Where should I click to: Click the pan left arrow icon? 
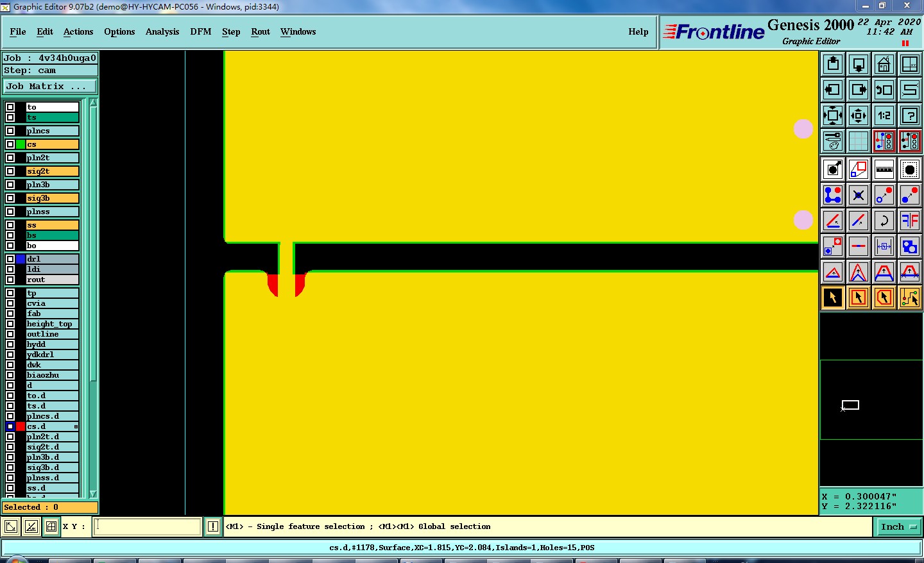(833, 90)
